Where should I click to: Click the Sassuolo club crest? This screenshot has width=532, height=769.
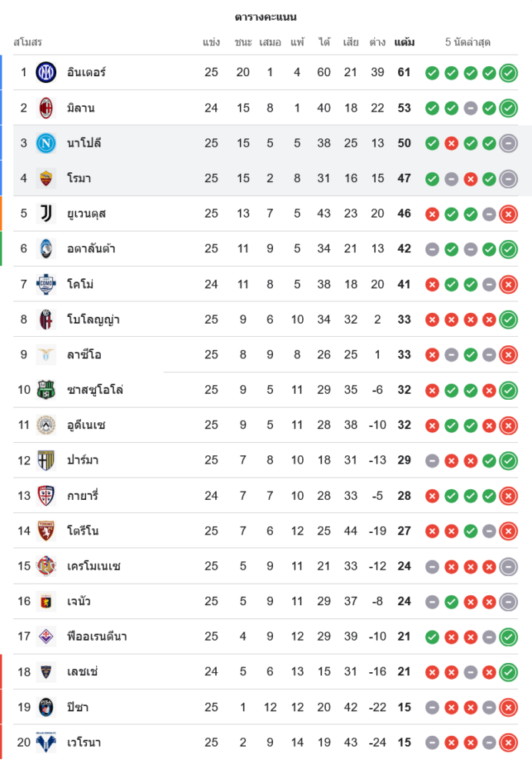(46, 390)
